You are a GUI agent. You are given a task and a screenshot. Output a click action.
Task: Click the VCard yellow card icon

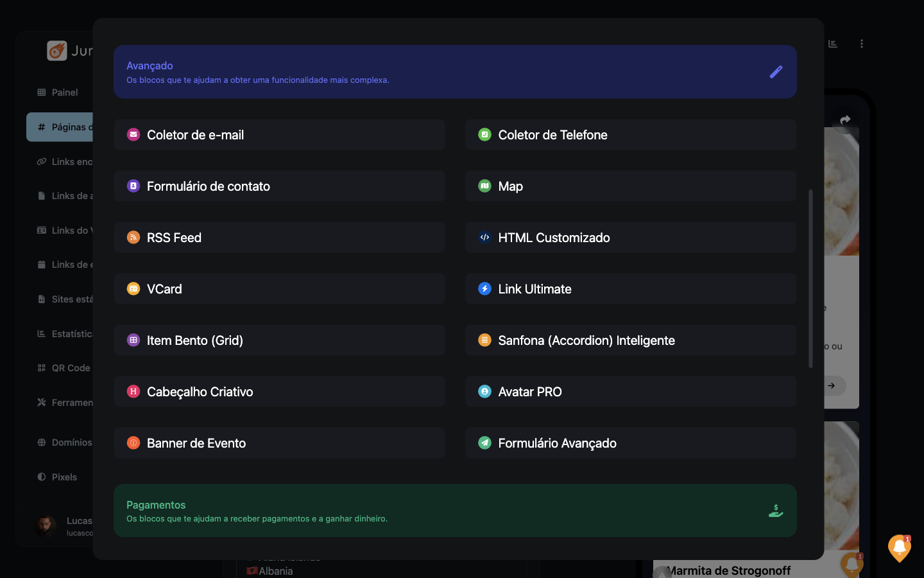(133, 289)
